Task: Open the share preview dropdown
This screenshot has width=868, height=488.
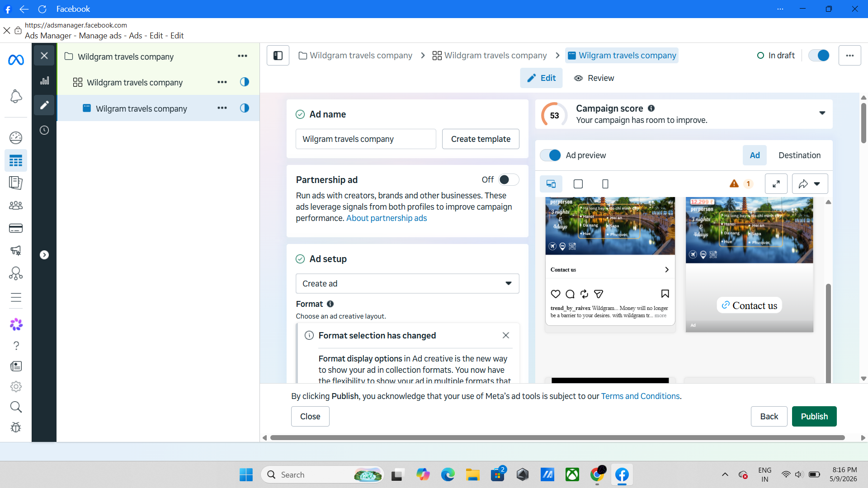Action: (810, 184)
